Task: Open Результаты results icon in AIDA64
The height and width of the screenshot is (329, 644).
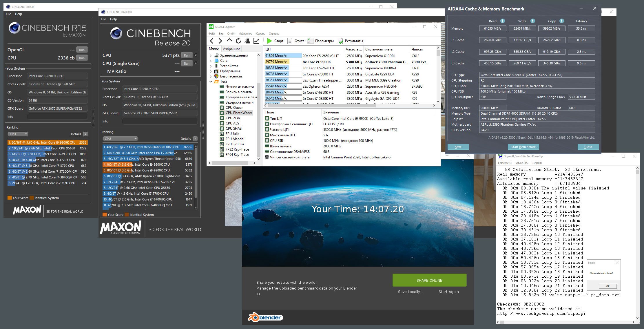Action: point(340,41)
